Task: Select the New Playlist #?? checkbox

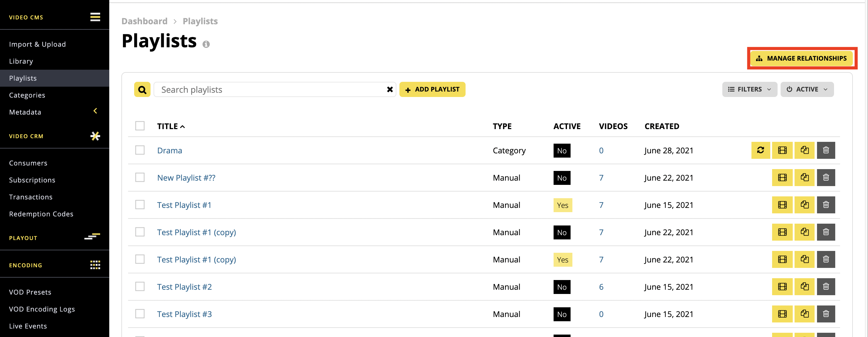Action: point(140,177)
